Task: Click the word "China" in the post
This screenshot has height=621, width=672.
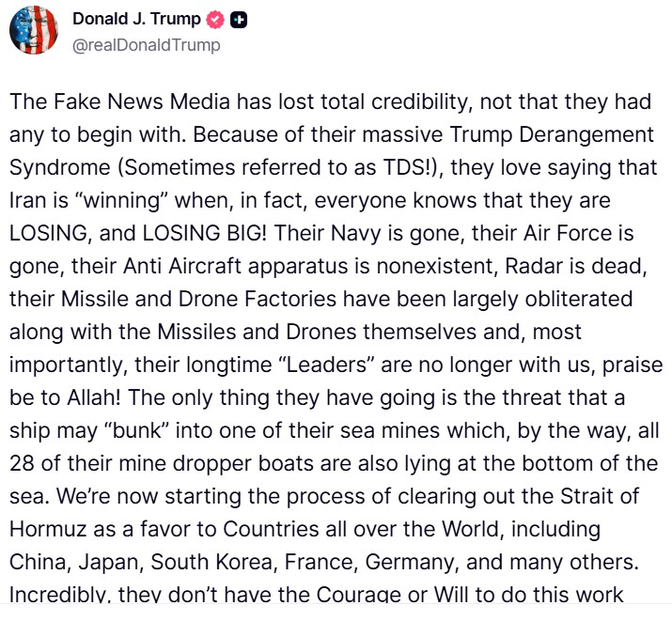Action: (x=37, y=562)
